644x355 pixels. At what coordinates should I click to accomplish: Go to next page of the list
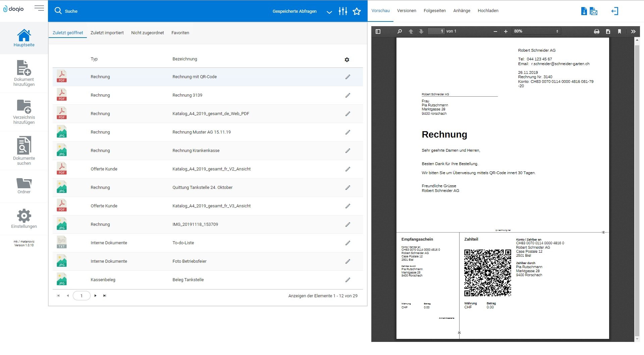(x=96, y=296)
